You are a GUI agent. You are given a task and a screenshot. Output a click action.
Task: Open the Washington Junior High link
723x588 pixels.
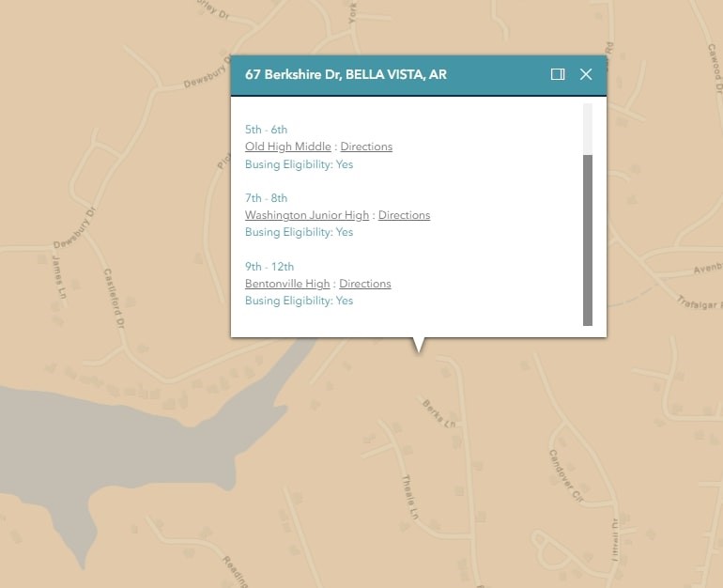pyautogui.click(x=306, y=215)
